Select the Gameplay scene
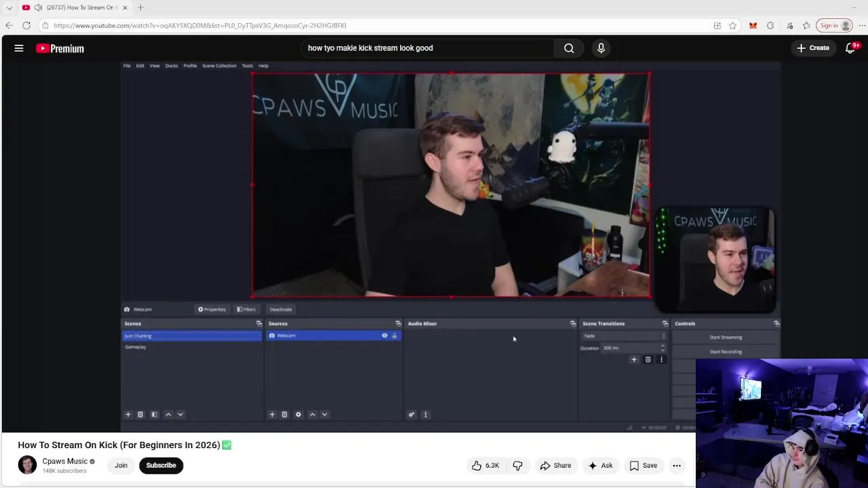Screen dimensions: 868x488 (x=192, y=347)
